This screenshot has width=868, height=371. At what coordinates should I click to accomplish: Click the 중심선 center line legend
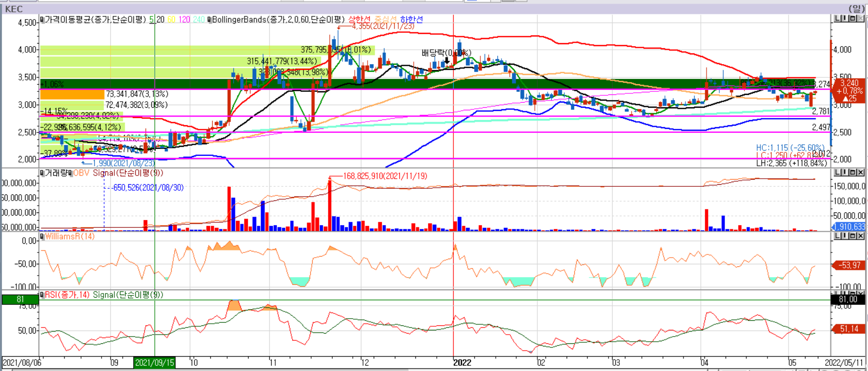click(x=386, y=19)
